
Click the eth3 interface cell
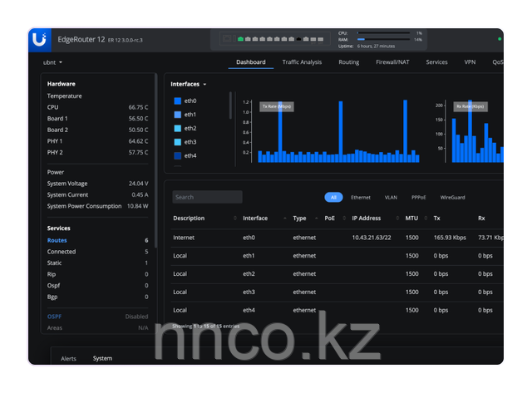249,292
